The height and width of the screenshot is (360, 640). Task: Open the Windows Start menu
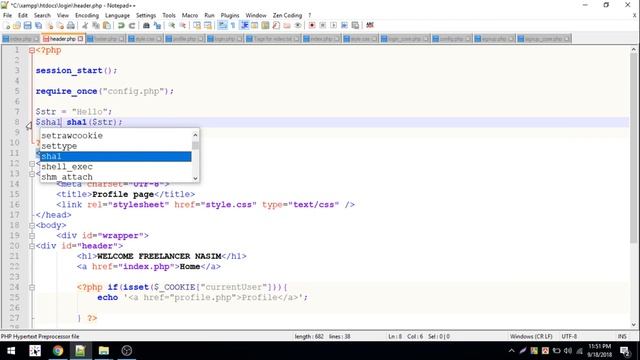11,351
